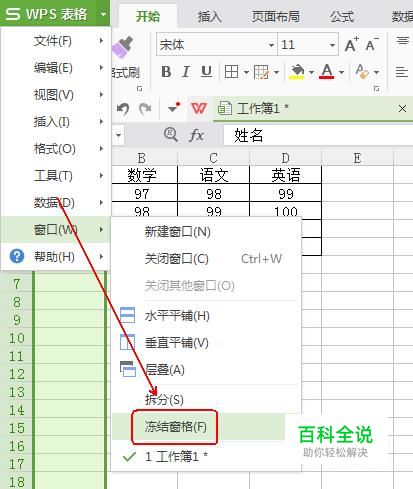
Task: Click the zoom magnifier in formula bar
Action: click(x=171, y=135)
